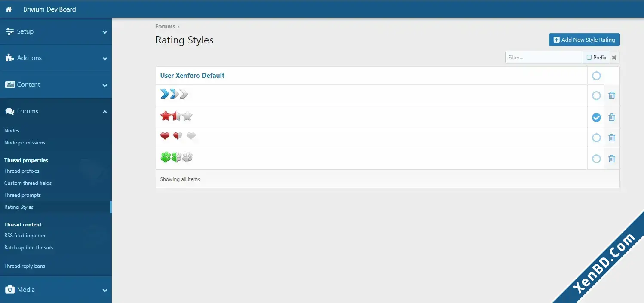The image size is (644, 303).
Task: Select the checked stars style radio button
Action: click(596, 117)
